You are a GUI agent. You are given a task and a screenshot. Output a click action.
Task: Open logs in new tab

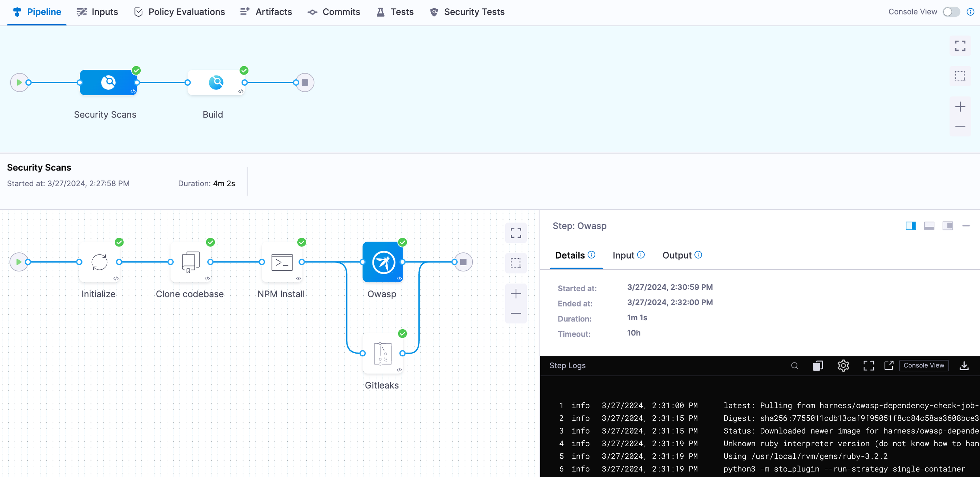click(889, 365)
